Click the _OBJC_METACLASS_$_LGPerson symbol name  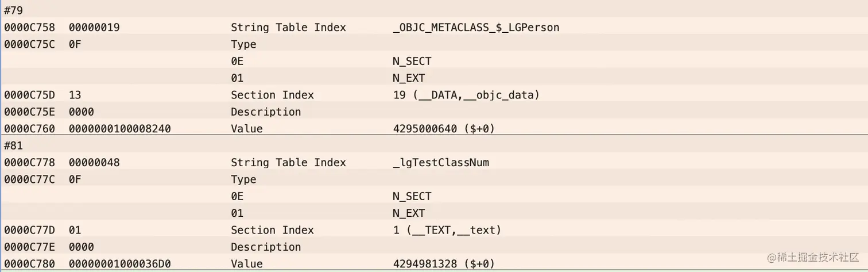point(475,27)
